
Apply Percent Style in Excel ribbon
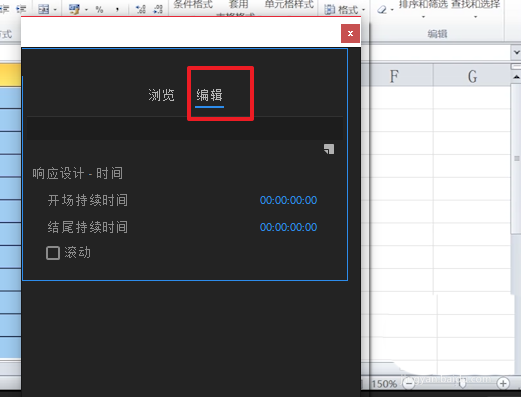click(99, 9)
